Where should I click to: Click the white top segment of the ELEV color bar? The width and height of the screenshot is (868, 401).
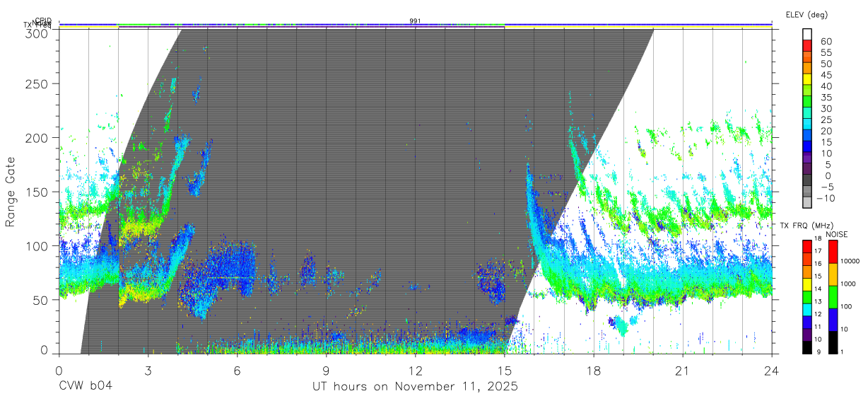tap(807, 35)
